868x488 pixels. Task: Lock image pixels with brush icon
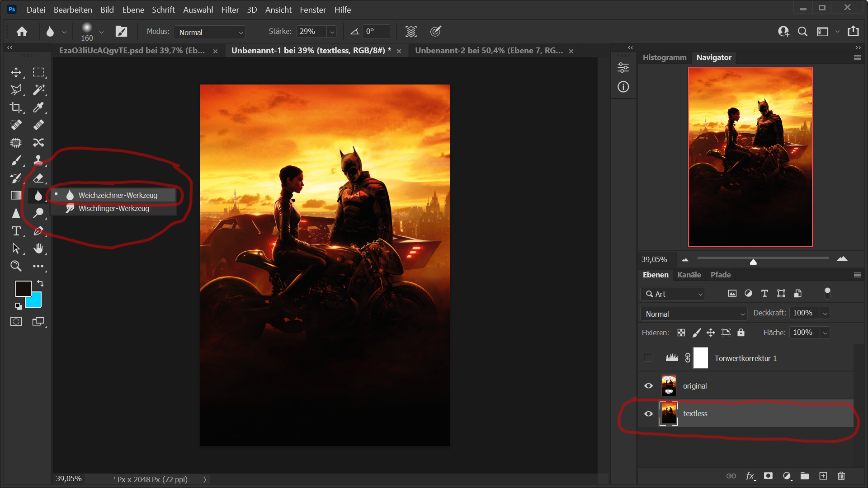pos(697,333)
